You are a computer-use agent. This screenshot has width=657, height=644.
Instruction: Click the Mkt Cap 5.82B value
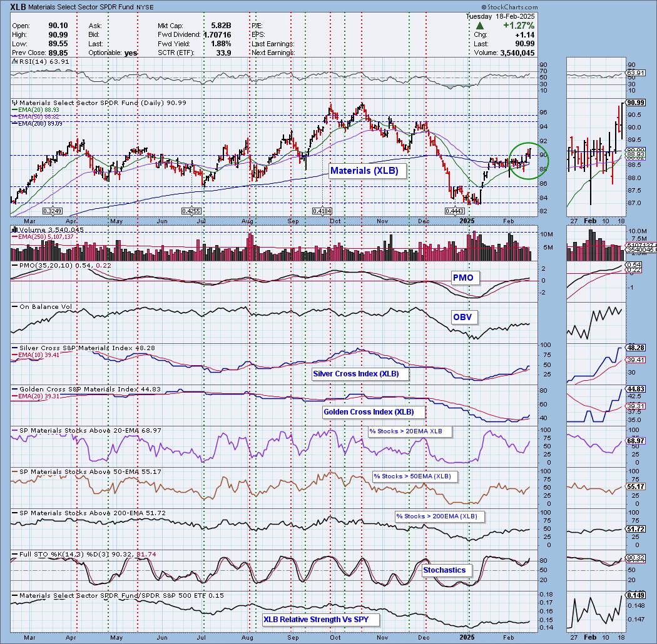coord(221,26)
